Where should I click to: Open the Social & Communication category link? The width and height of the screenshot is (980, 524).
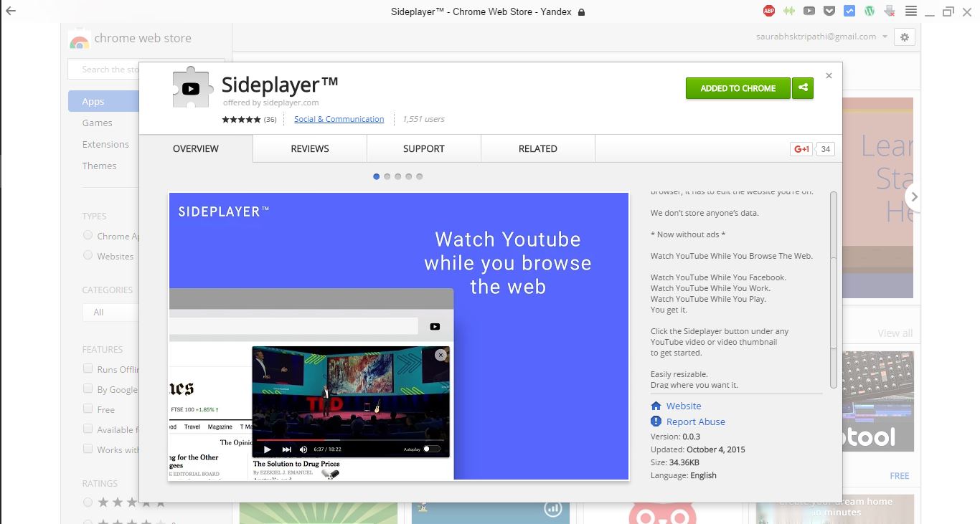339,119
